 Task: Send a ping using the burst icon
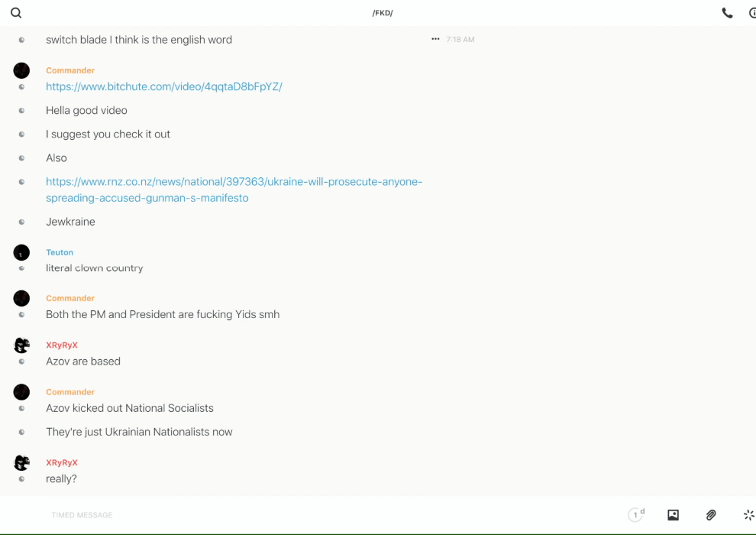pyautogui.click(x=748, y=515)
